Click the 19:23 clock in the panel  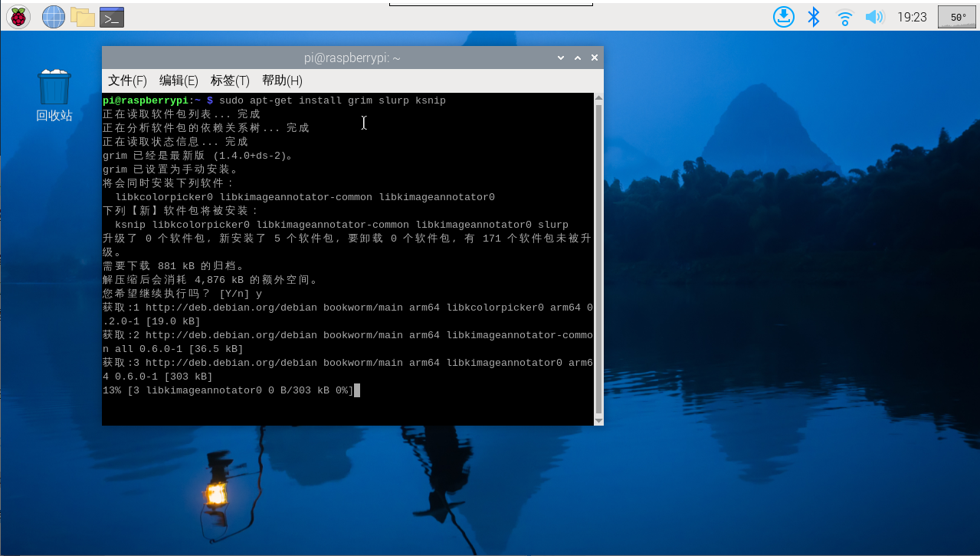pyautogui.click(x=911, y=17)
